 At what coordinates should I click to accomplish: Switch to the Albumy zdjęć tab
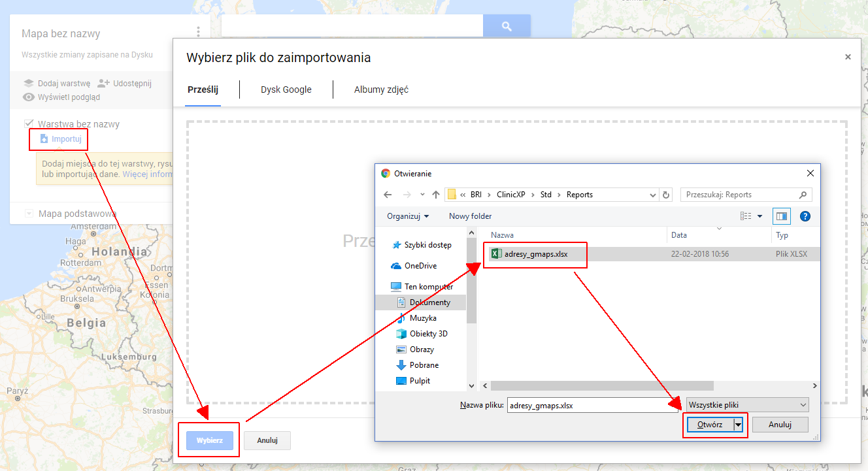[x=381, y=89]
